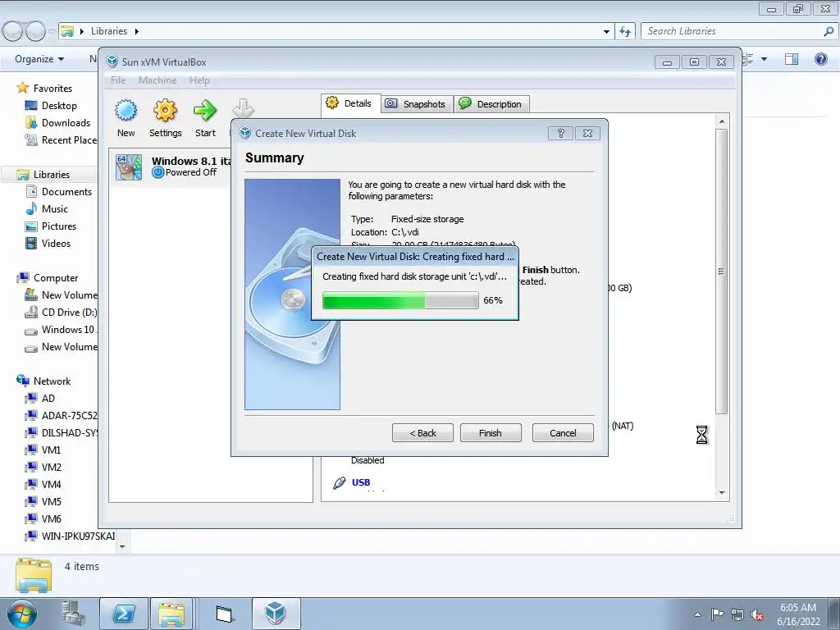Select Favorites in navigation pane
This screenshot has height=630, width=840.
[x=52, y=89]
